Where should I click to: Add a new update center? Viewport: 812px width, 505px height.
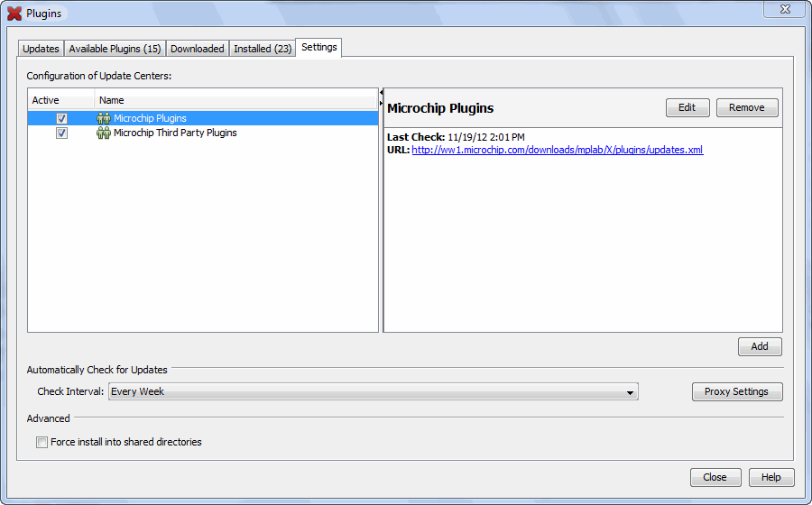[x=760, y=346]
